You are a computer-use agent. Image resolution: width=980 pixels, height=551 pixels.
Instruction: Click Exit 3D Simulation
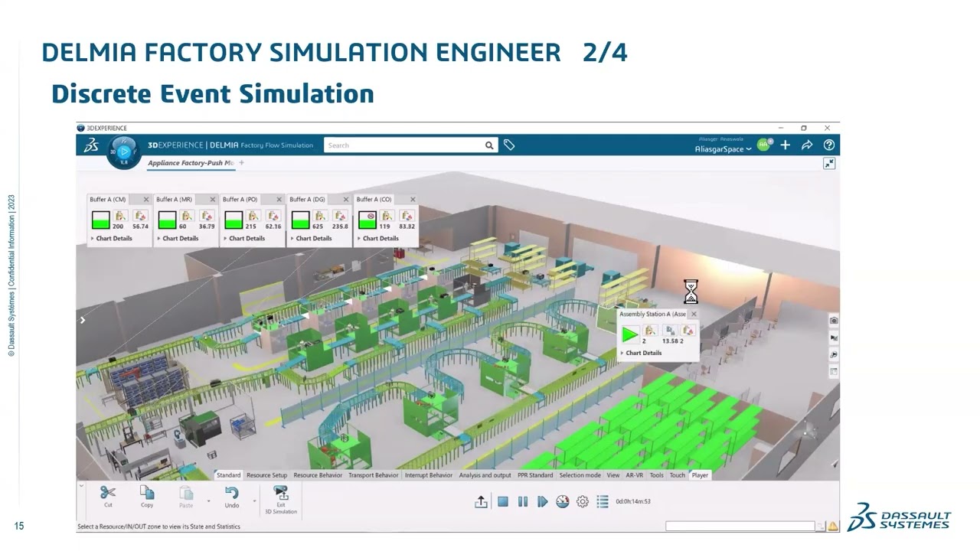[281, 500]
